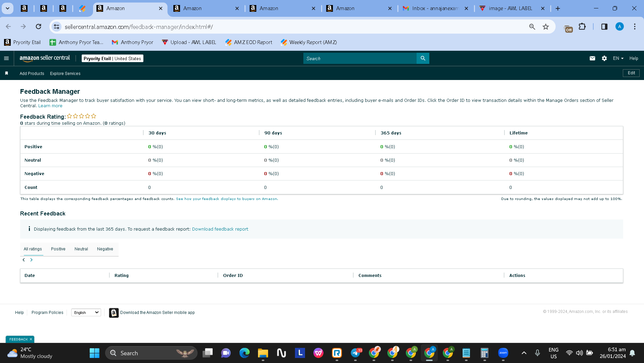The image size is (644, 363).
Task: Go back in browser history
Action: tap(8, 27)
